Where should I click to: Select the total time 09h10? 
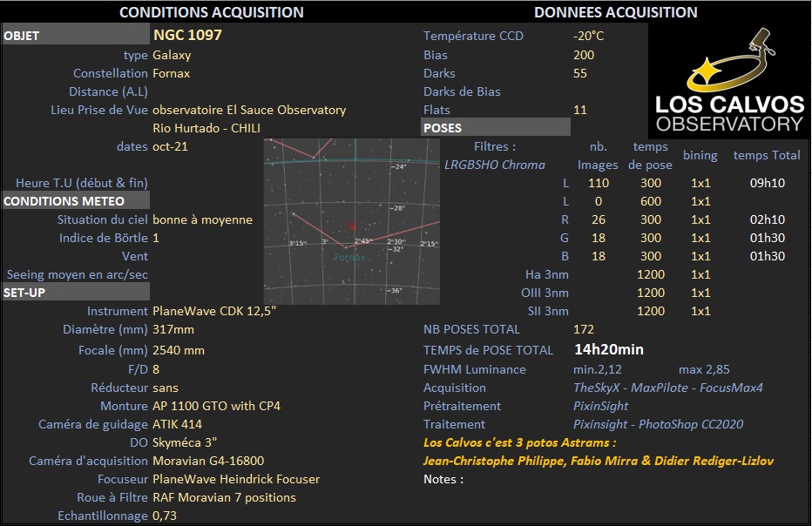[767, 183]
